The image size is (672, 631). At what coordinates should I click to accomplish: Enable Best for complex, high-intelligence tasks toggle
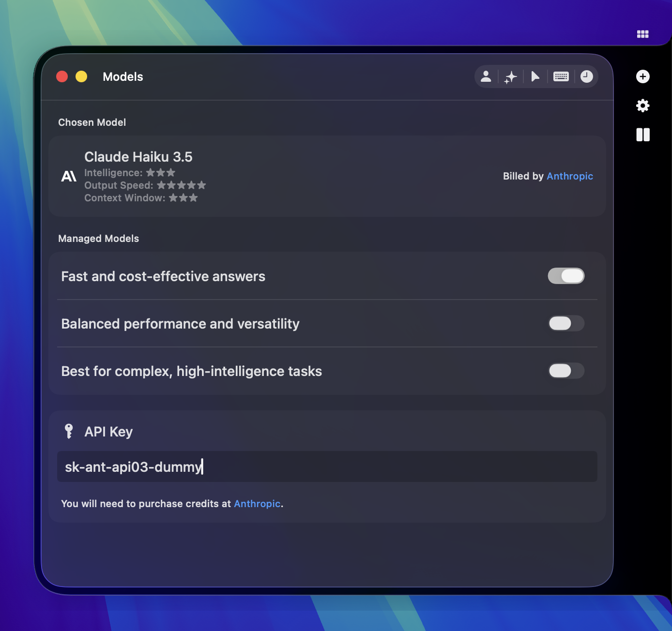click(x=566, y=371)
